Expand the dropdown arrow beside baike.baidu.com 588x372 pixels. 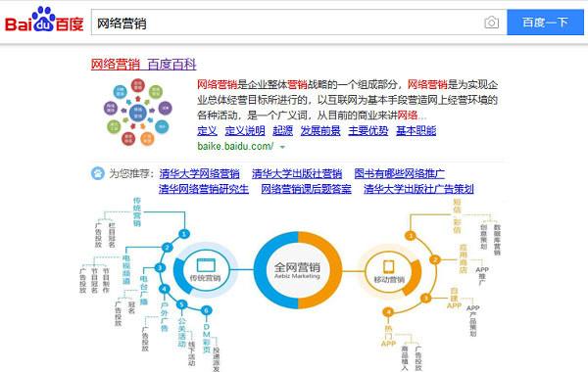point(283,147)
